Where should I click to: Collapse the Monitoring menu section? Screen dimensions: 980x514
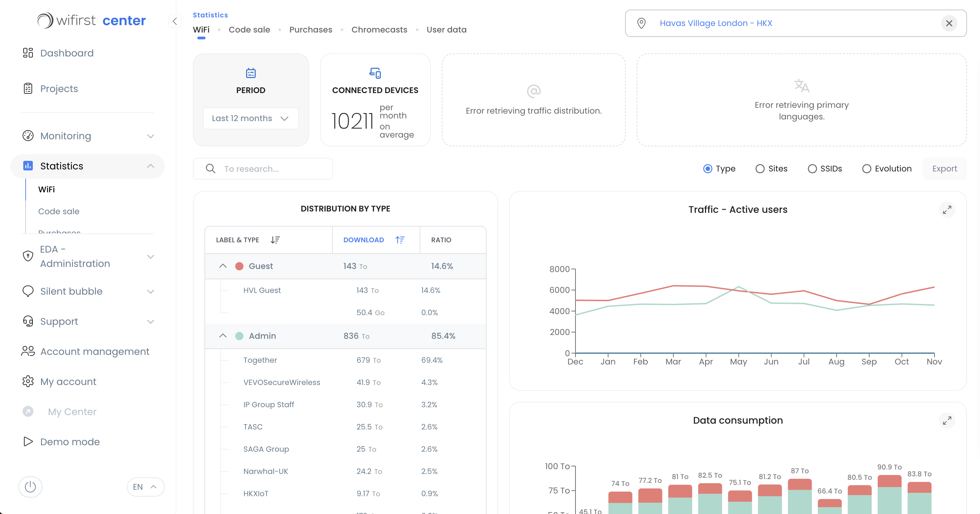(151, 136)
